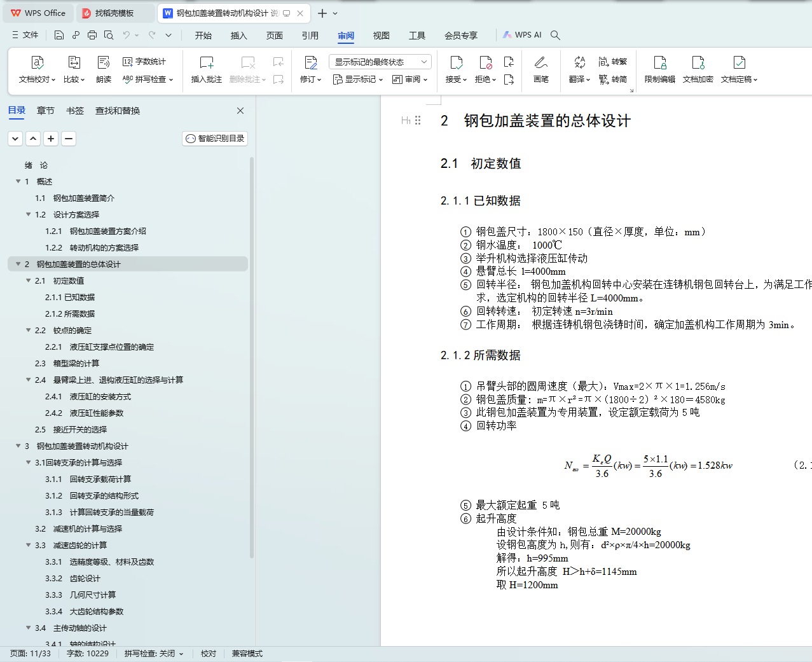The image size is (812, 662).
Task: Click the save document icon
Action: [59, 35]
